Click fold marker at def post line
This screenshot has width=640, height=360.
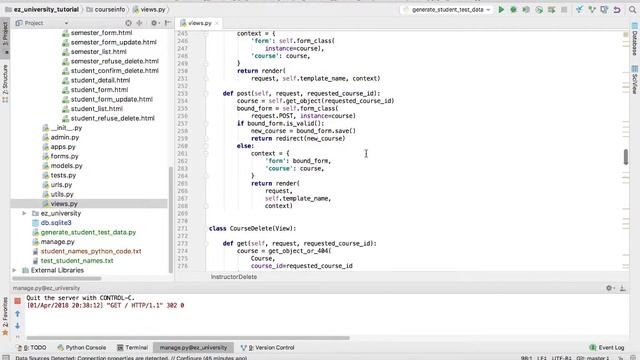(x=206, y=93)
